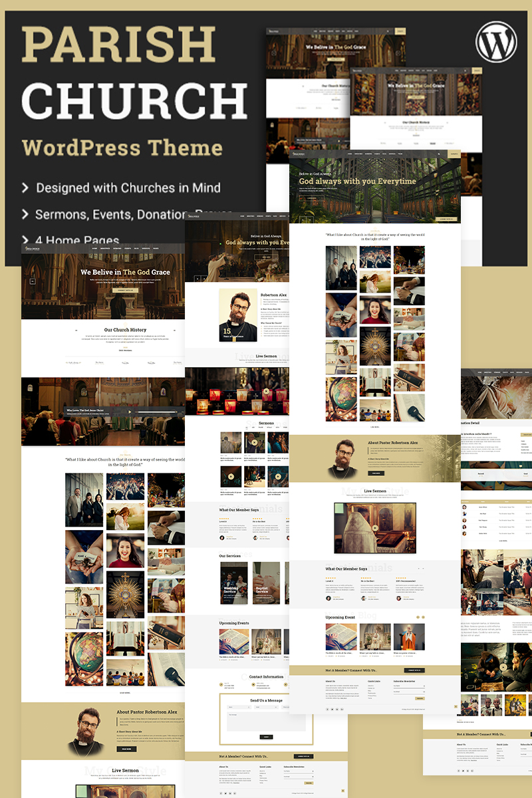Expand the gallery using the Load More link

coord(375,426)
